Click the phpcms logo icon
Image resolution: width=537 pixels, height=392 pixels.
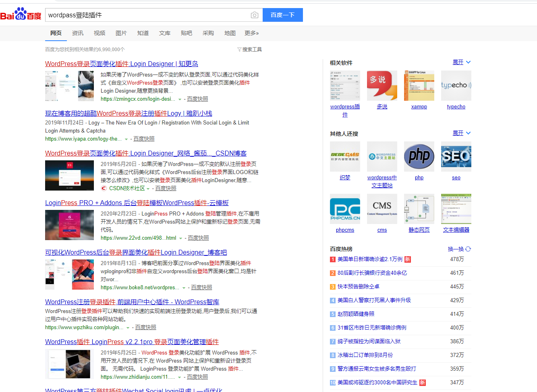pos(345,209)
